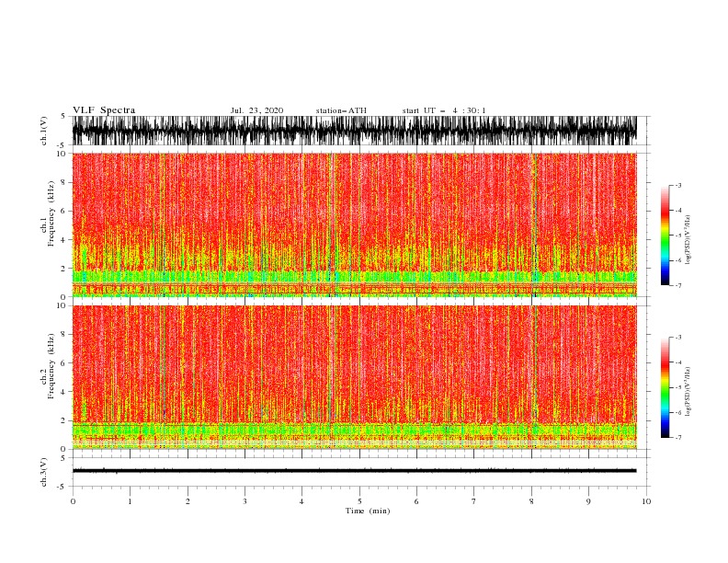Click the ch.2 colorbar "log(PSD)(V²/Hz)" label
This screenshot has height=563, width=728.
(688, 392)
